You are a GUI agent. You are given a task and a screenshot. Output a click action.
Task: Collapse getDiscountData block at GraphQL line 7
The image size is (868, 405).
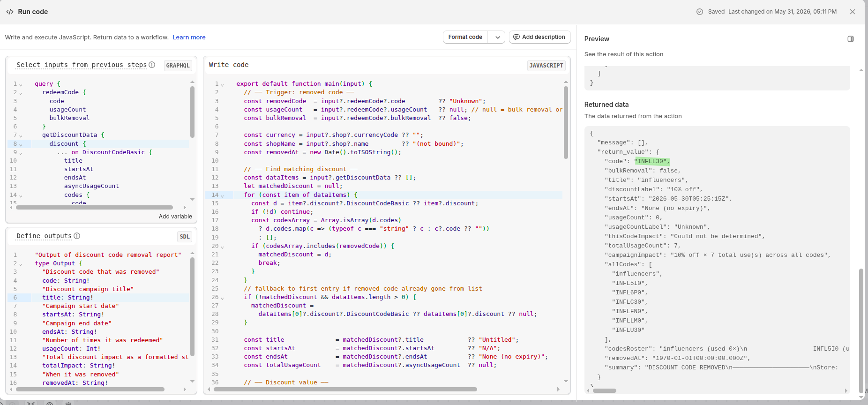tap(21, 135)
